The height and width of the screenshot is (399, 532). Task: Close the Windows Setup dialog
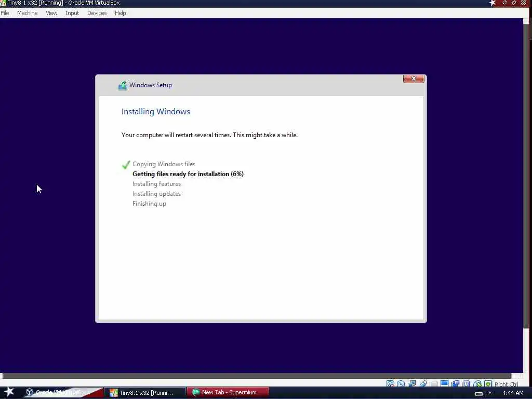[x=414, y=78]
